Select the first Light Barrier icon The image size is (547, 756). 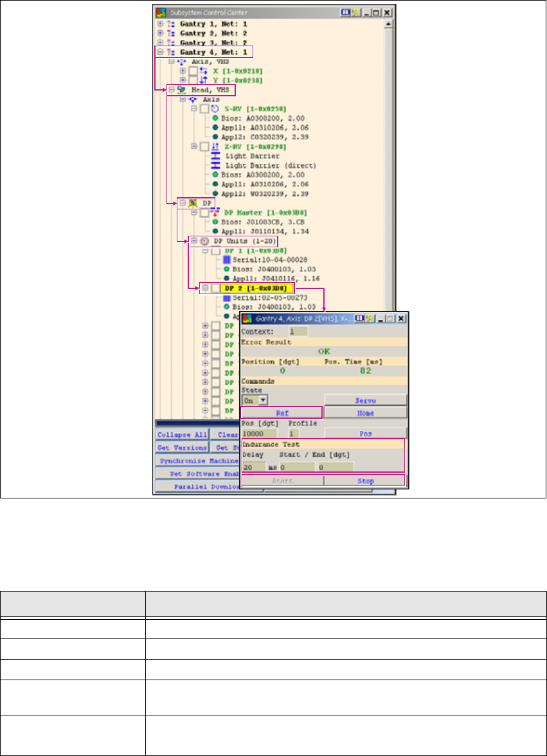[215, 155]
